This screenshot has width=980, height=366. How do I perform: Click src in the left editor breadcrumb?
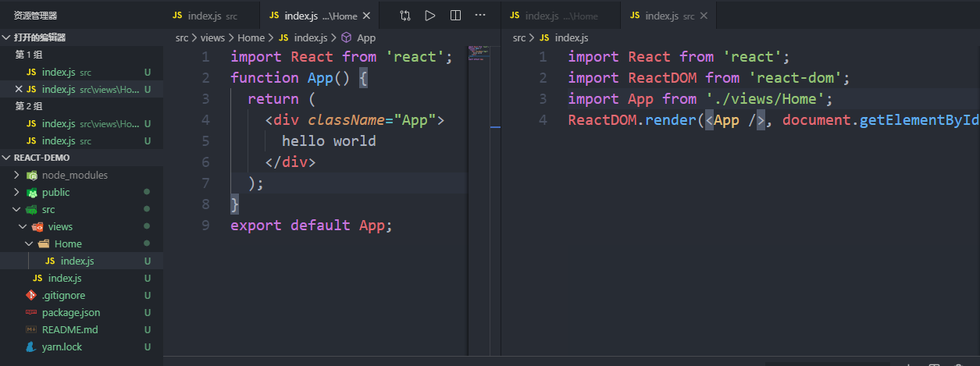(x=183, y=37)
